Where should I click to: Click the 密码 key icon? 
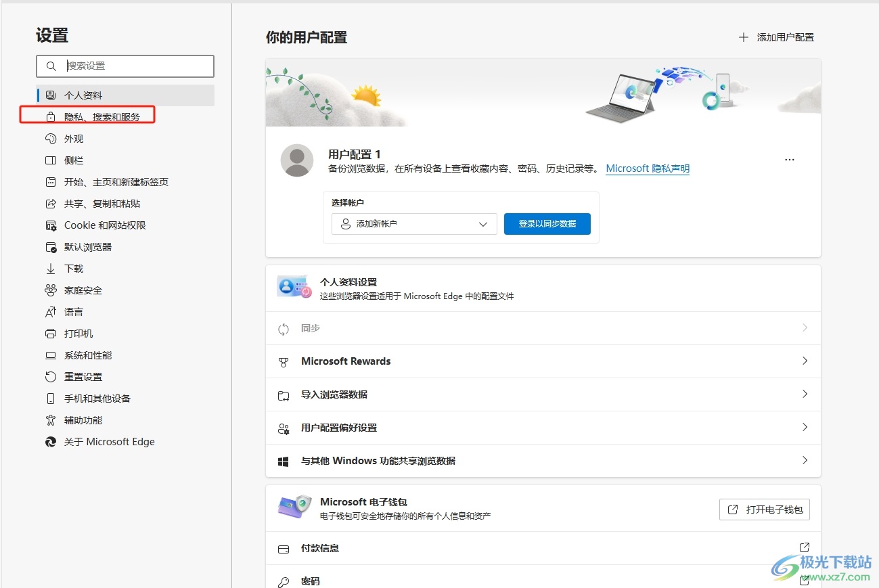[284, 582]
